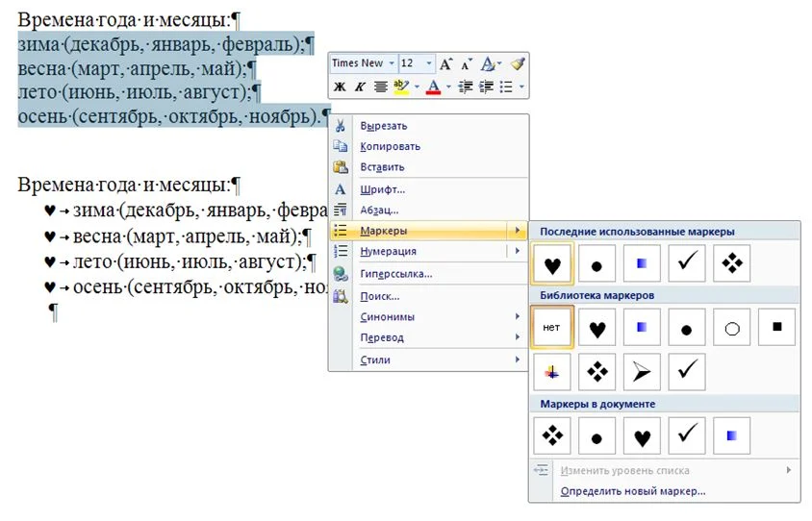The image size is (812, 521).
Task: Select the 'нет' no-bullet option
Action: pos(551,328)
